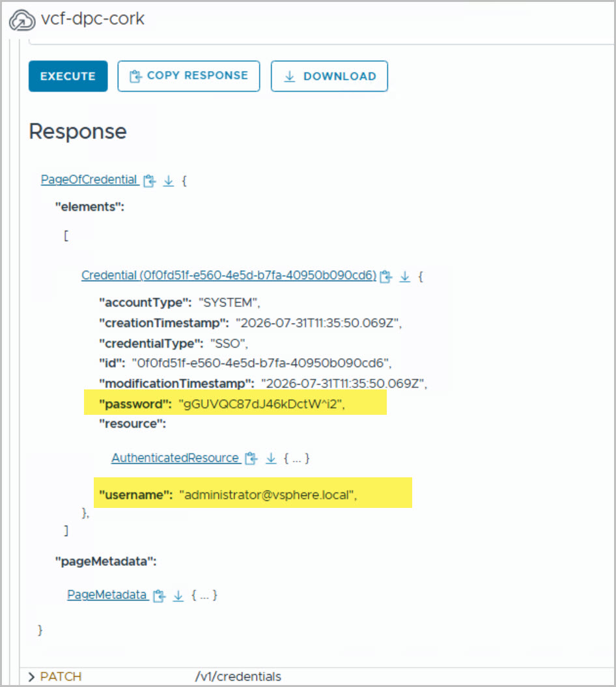Expand the PATCH /v1/credentials section

tap(31, 677)
